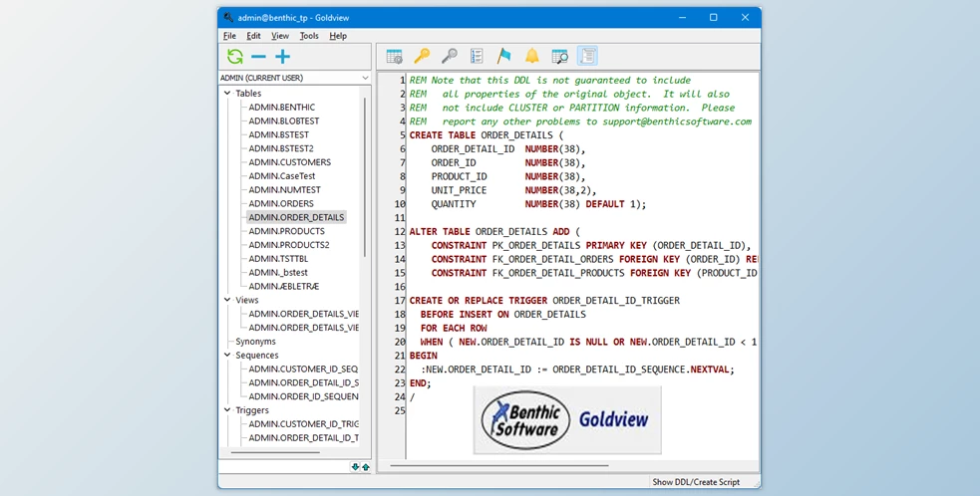Viewport: 980px width, 496px height.
Task: Collapse the Sequences tree node
Action: tap(227, 356)
